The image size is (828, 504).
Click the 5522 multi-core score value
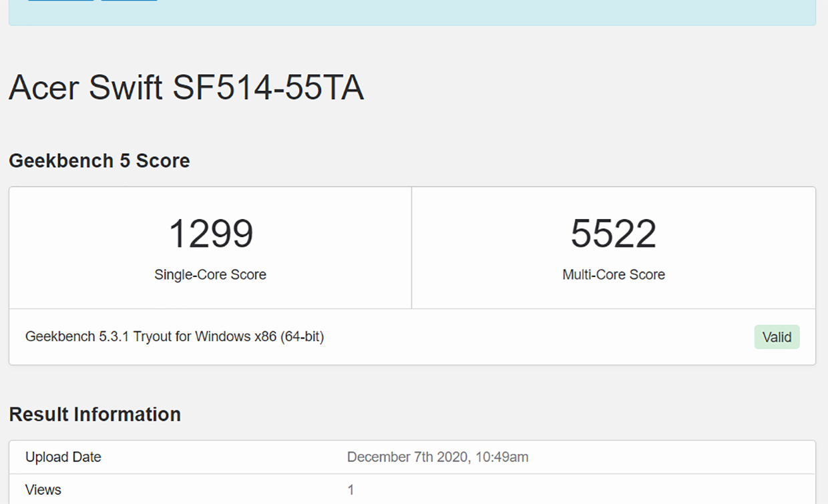click(614, 234)
